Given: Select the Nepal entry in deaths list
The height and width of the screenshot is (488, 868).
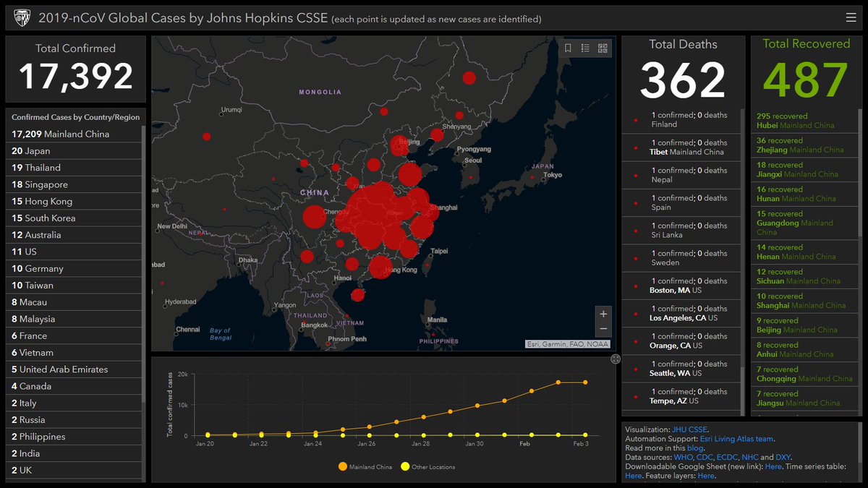Looking at the screenshot, I should coord(681,175).
